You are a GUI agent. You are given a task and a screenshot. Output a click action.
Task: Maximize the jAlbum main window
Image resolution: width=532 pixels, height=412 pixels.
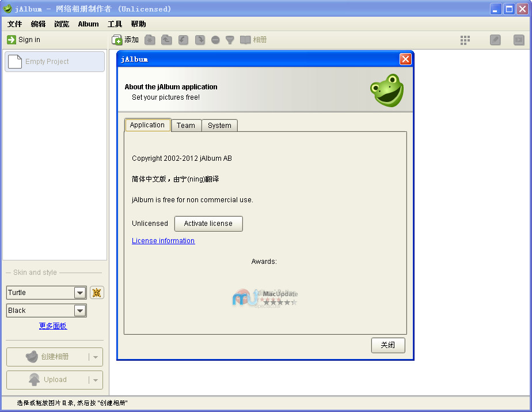click(x=509, y=9)
